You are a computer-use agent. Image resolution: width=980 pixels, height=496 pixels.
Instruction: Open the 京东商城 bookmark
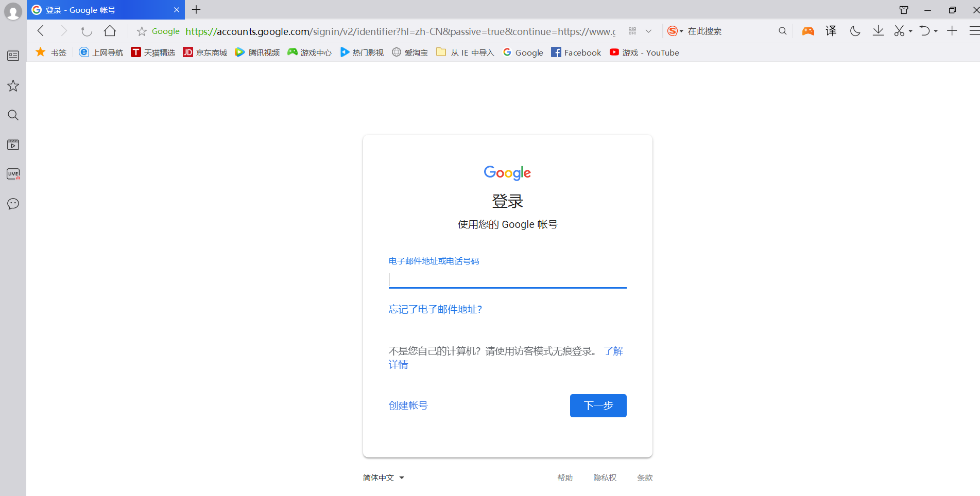[205, 52]
